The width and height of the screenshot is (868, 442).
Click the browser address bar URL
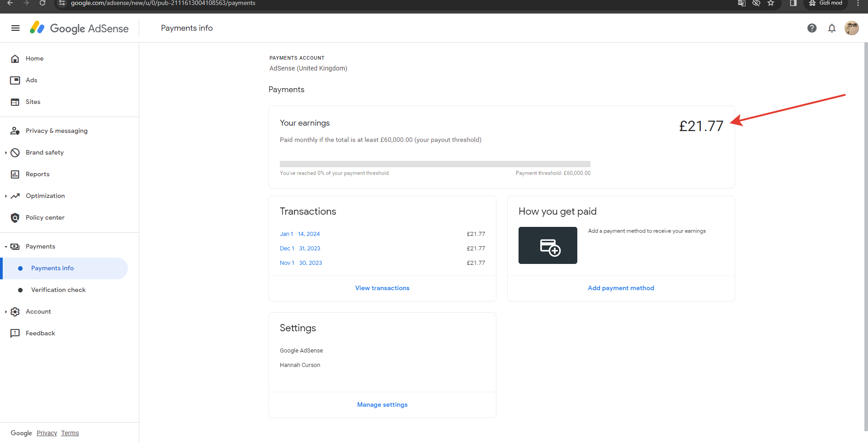(163, 3)
